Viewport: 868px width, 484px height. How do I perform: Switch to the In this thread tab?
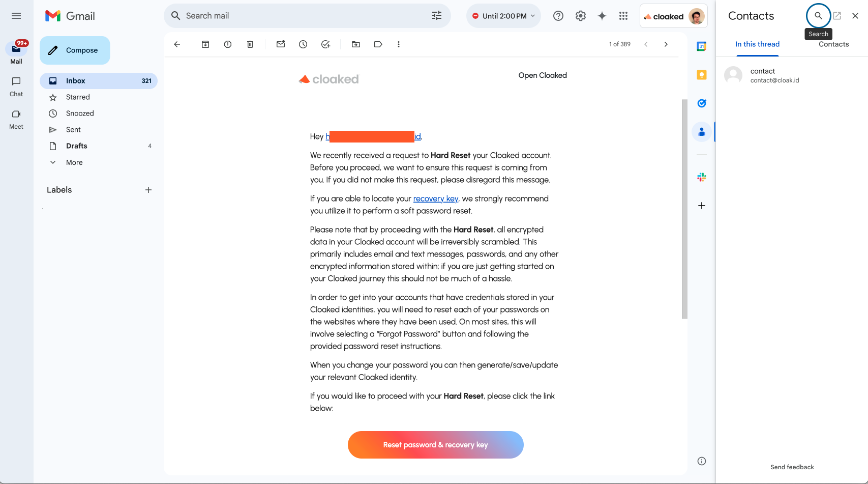pyautogui.click(x=757, y=44)
